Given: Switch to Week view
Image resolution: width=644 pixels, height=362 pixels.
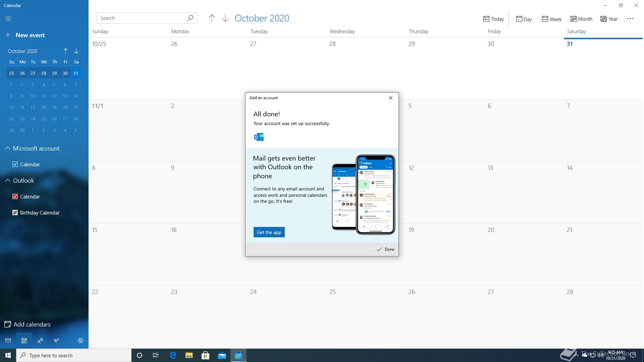Looking at the screenshot, I should click(552, 19).
